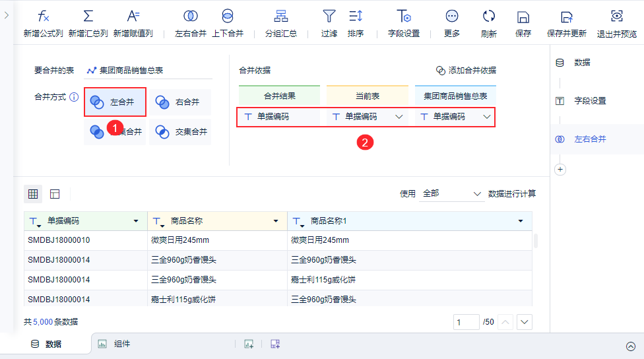644x359 pixels.
Task: Click the 刷新 refresh icon
Action: coord(489,16)
